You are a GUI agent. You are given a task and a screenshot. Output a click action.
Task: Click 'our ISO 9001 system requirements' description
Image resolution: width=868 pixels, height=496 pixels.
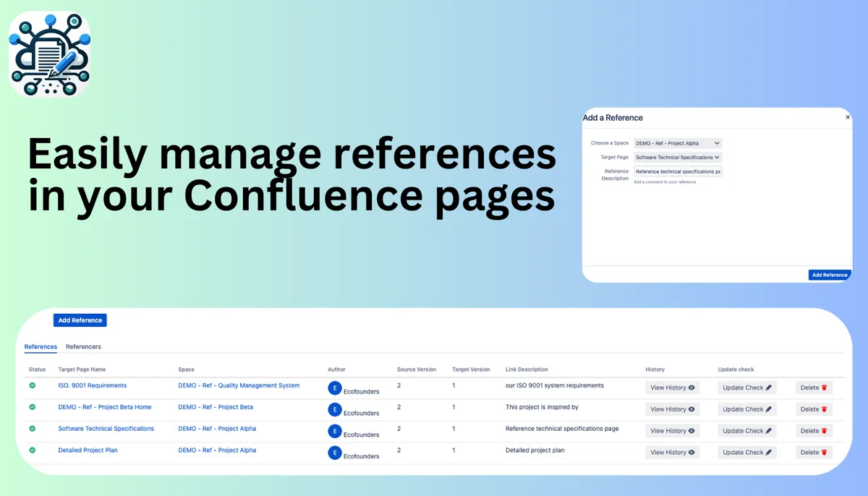click(x=555, y=385)
